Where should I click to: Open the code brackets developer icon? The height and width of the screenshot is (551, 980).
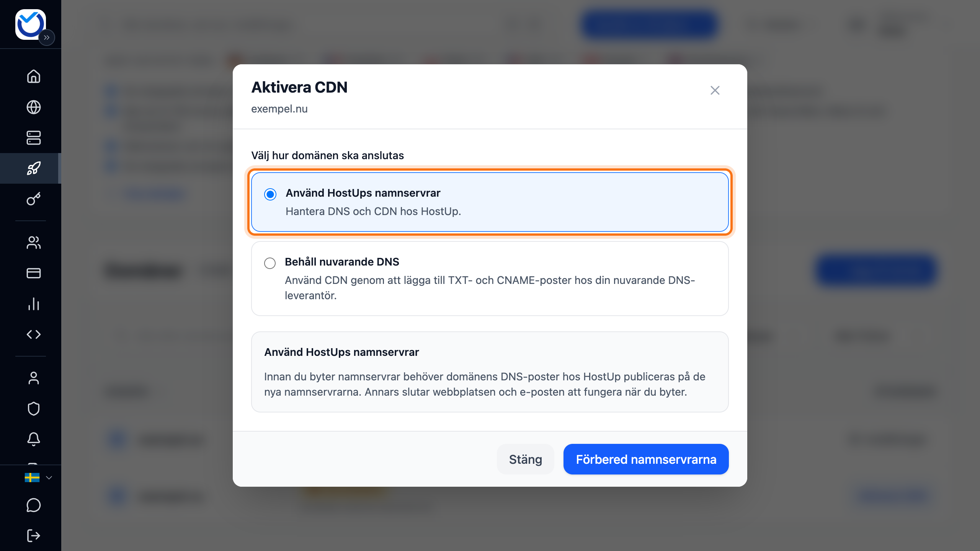click(x=34, y=334)
